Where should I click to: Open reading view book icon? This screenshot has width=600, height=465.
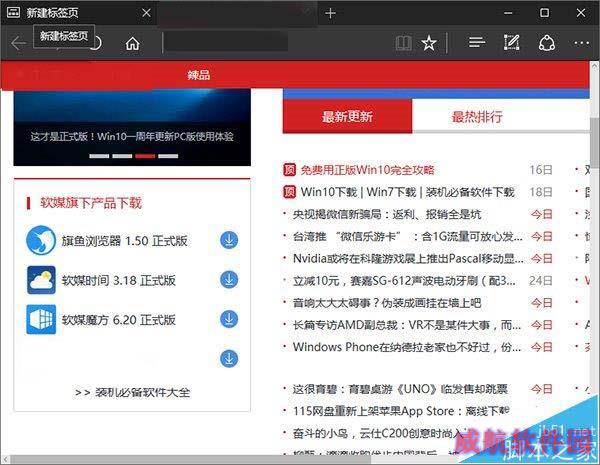(403, 43)
